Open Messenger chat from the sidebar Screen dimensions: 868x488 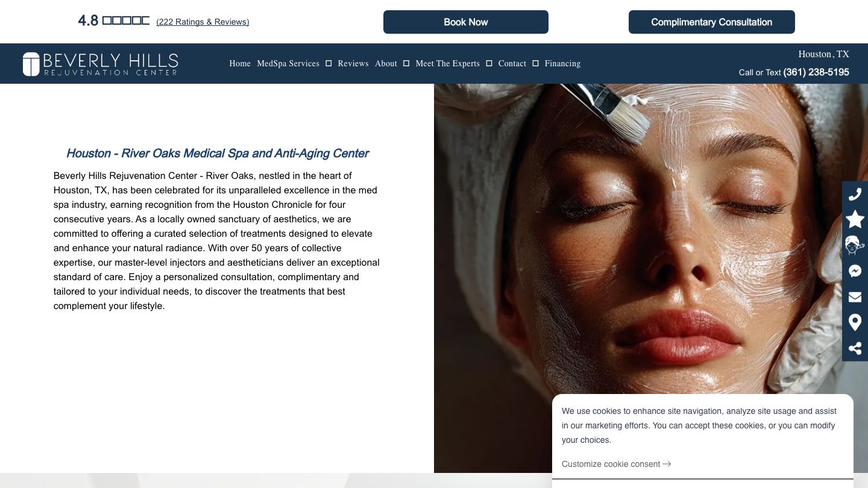point(855,271)
